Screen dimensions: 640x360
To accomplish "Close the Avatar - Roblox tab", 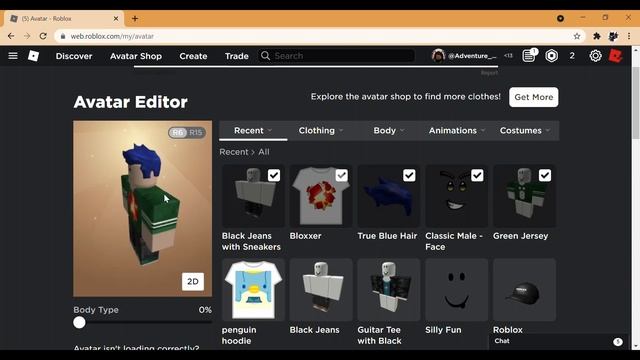I will point(116,18).
